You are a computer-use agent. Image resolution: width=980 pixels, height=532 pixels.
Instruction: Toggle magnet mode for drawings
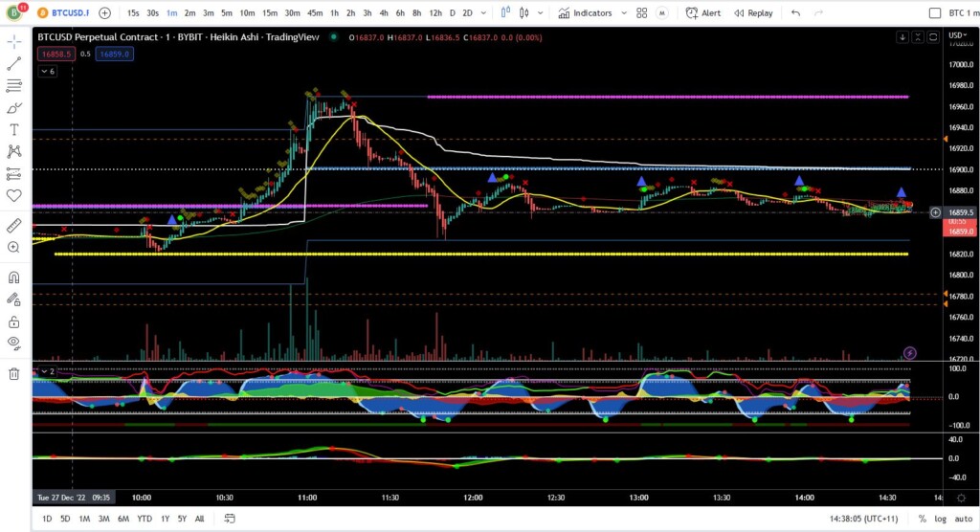pos(14,277)
